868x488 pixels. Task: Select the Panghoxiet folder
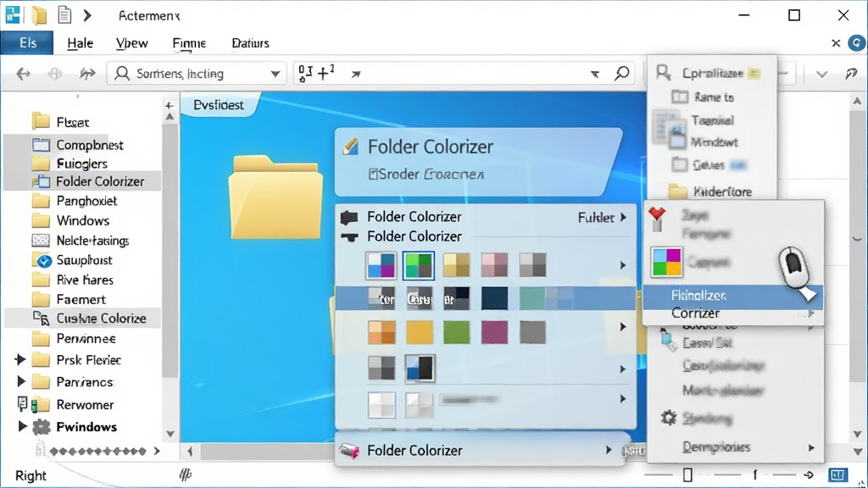point(86,201)
